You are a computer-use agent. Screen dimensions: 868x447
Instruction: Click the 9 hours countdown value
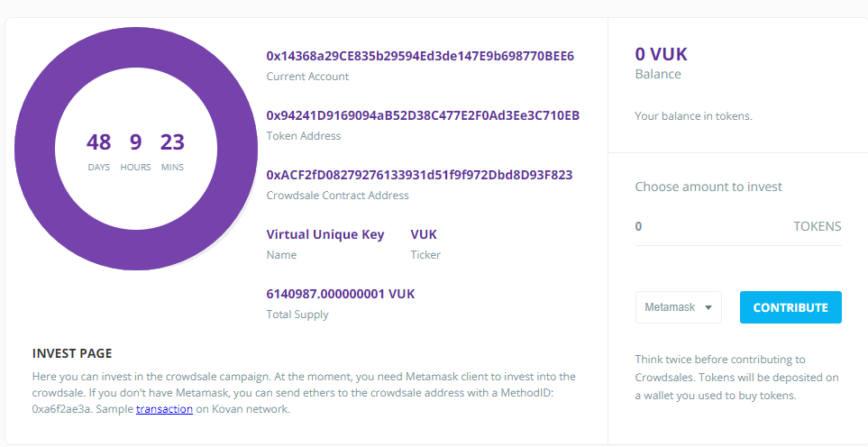click(x=135, y=142)
